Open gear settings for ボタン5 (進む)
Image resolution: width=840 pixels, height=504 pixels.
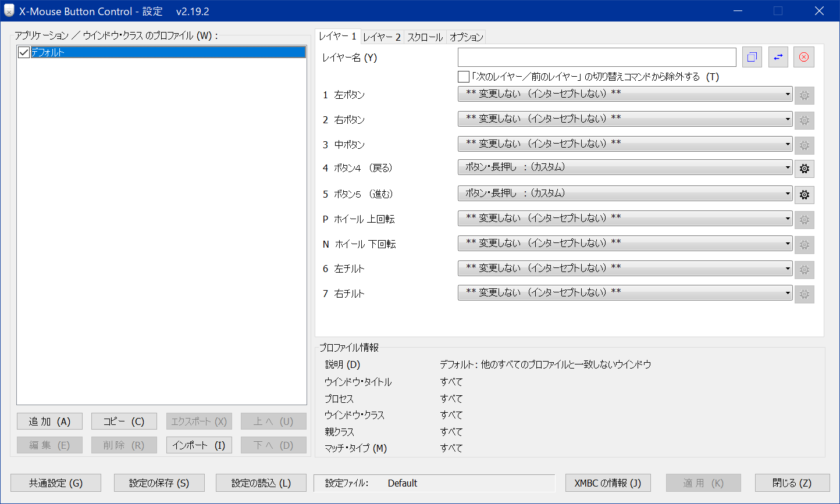tap(805, 195)
